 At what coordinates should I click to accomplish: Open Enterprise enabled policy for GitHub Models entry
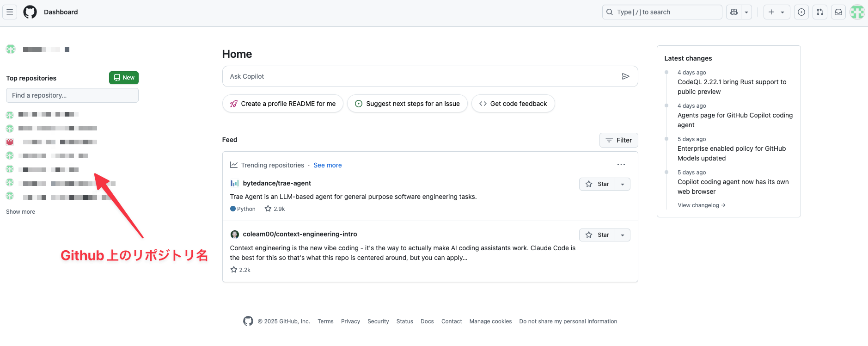(x=732, y=153)
